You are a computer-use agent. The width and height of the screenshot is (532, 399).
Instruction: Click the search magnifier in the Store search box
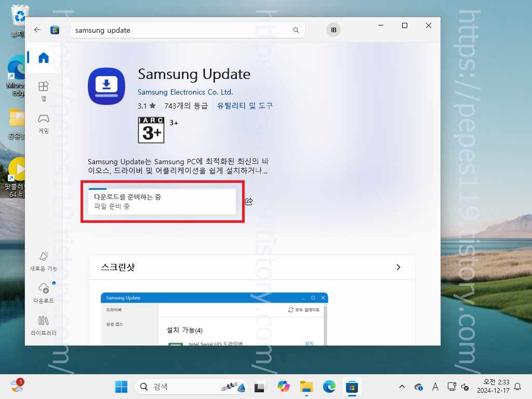coord(296,30)
